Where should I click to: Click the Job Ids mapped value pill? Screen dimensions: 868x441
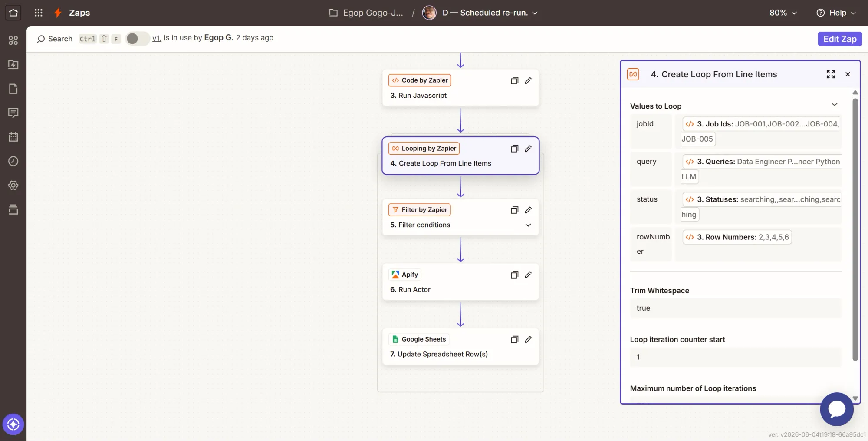(x=760, y=131)
